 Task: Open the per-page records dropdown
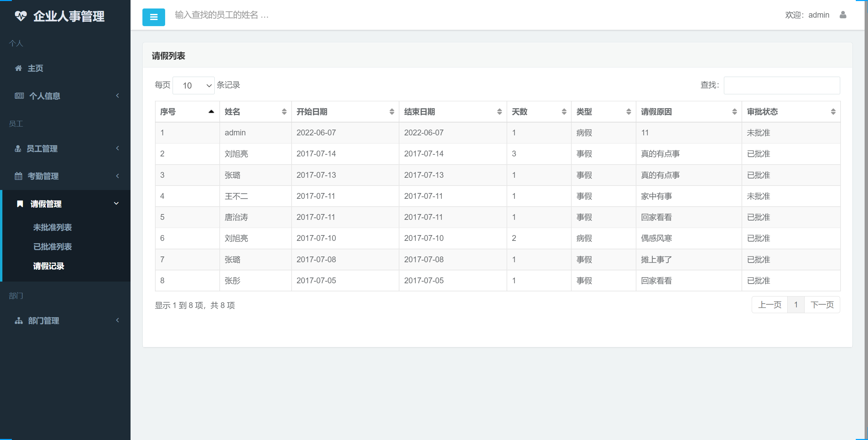click(x=193, y=85)
